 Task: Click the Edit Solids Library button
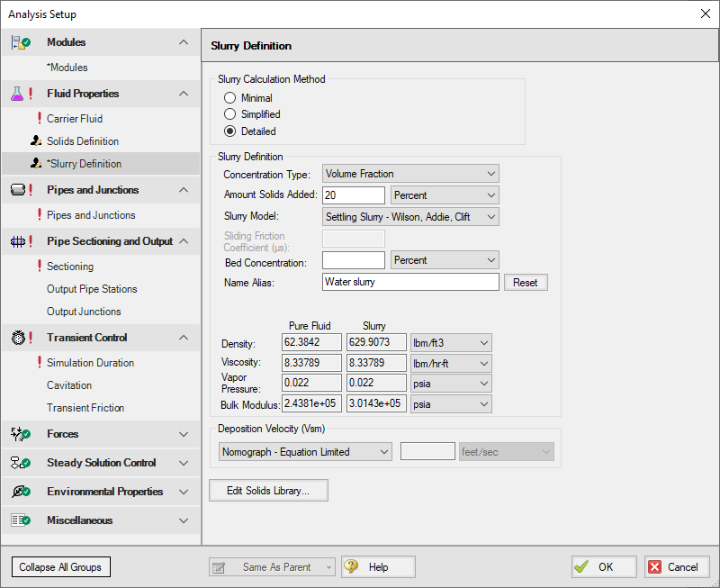tap(268, 490)
